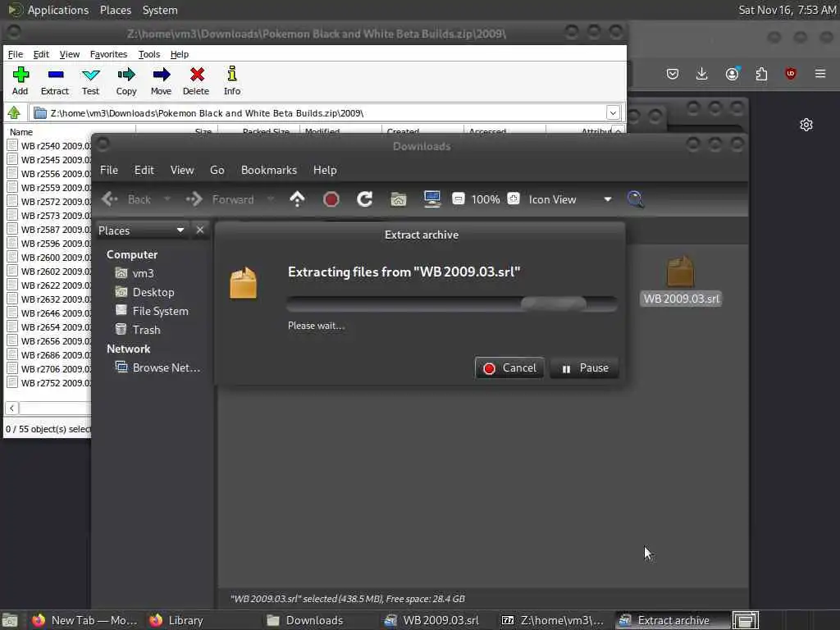The image size is (840, 630).
Task: Select WB r2572 row in 7-Zip list
Action: 48,202
